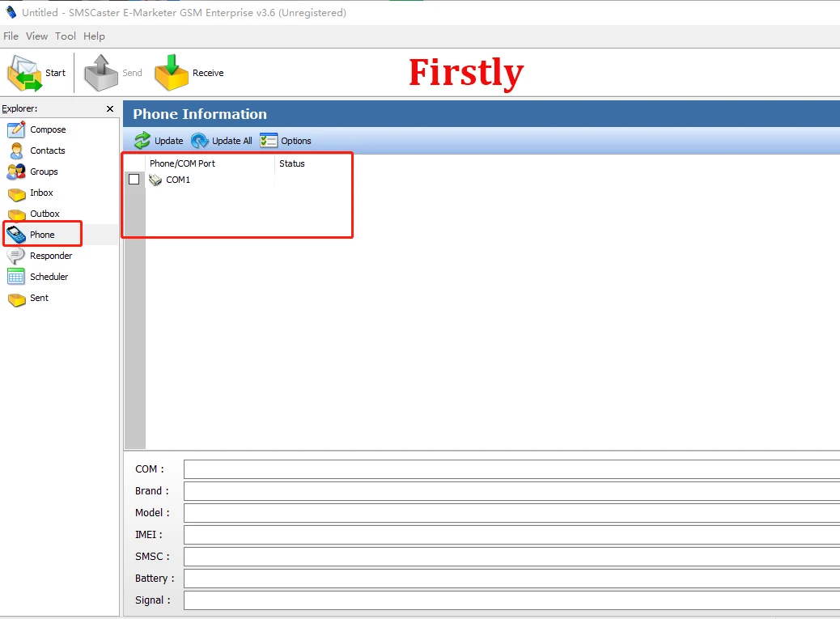Click the Update All blue icon
This screenshot has height=619, width=840.
(200, 141)
